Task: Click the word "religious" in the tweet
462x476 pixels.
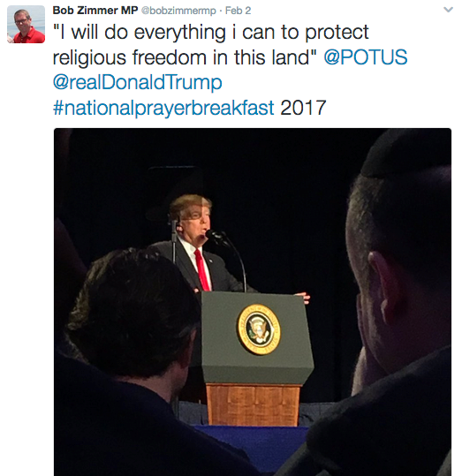Action: (89, 57)
